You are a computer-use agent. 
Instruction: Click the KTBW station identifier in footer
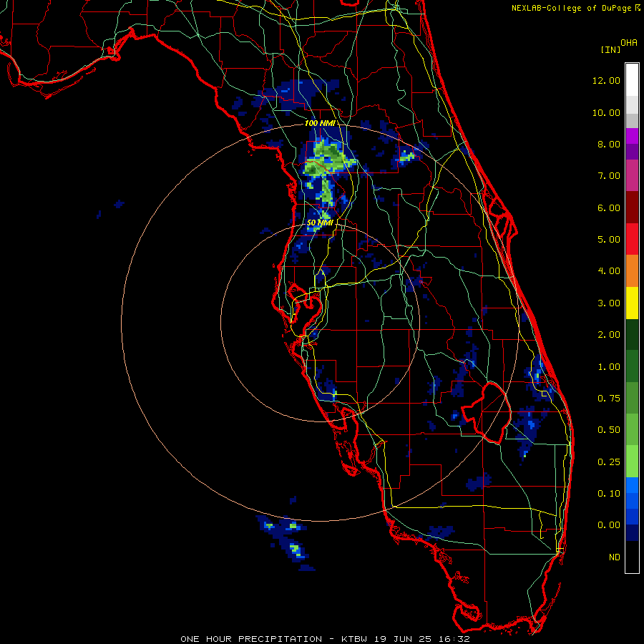[x=355, y=639]
